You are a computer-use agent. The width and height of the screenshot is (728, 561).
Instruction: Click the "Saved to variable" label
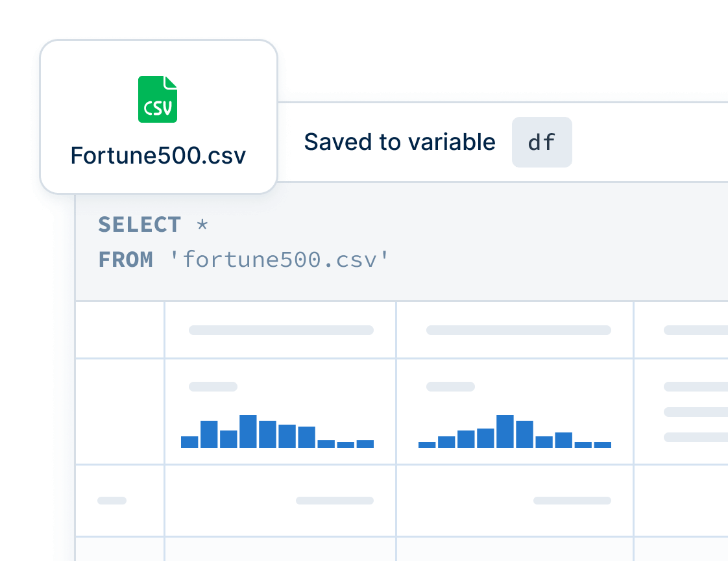tap(400, 142)
